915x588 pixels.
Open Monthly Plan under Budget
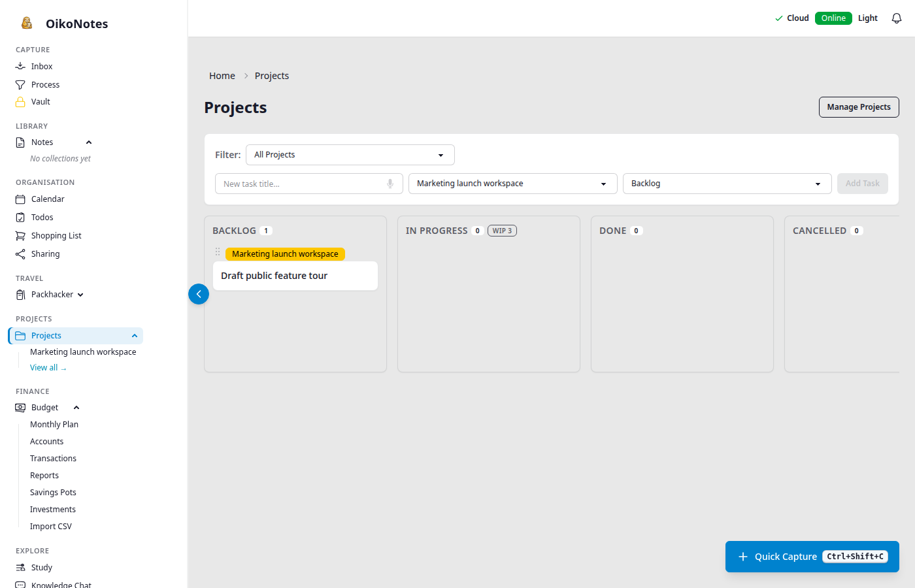coord(54,425)
